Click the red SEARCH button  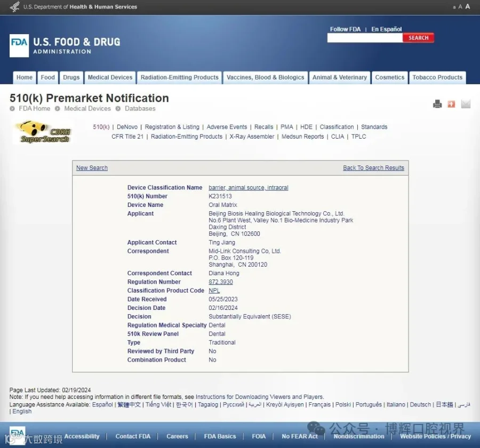tap(418, 38)
